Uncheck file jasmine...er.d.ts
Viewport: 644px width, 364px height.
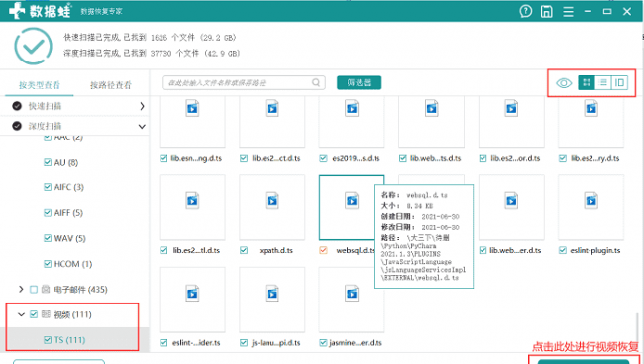tap(323, 342)
